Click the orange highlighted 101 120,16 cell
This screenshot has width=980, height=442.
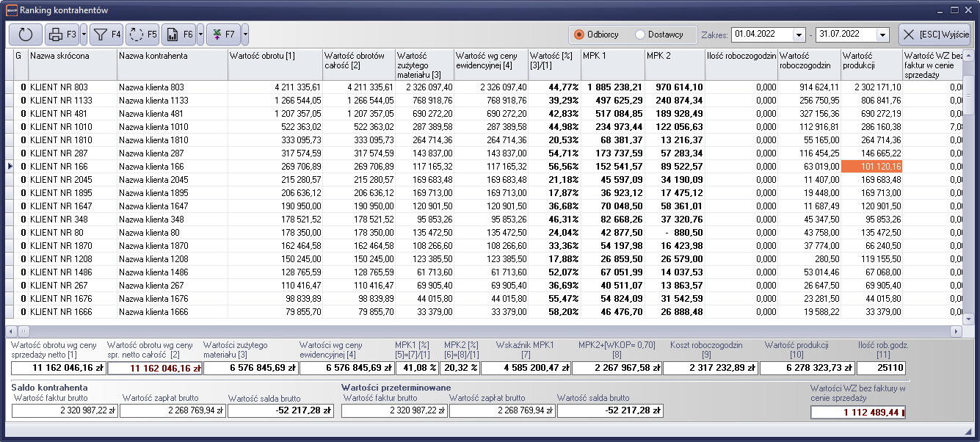click(x=872, y=167)
